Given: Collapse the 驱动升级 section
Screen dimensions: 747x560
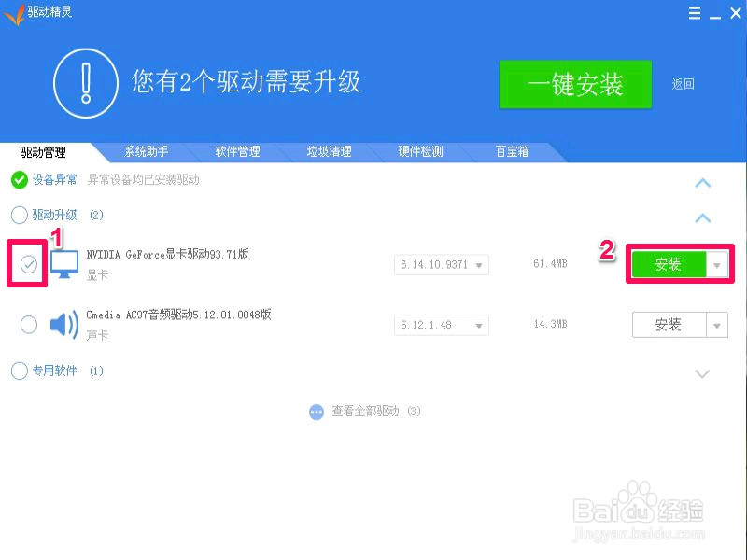Looking at the screenshot, I should coord(703,218).
